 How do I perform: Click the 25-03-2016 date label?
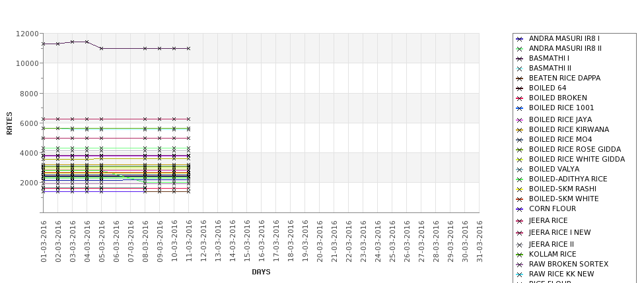392,241
